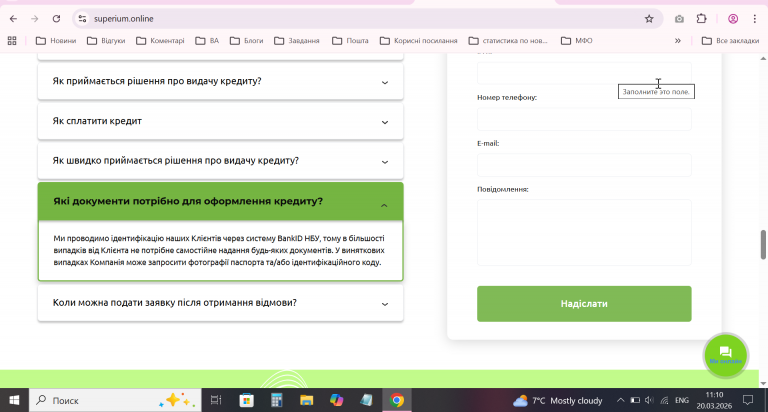Open the ВА bookmarks folder

coord(207,41)
